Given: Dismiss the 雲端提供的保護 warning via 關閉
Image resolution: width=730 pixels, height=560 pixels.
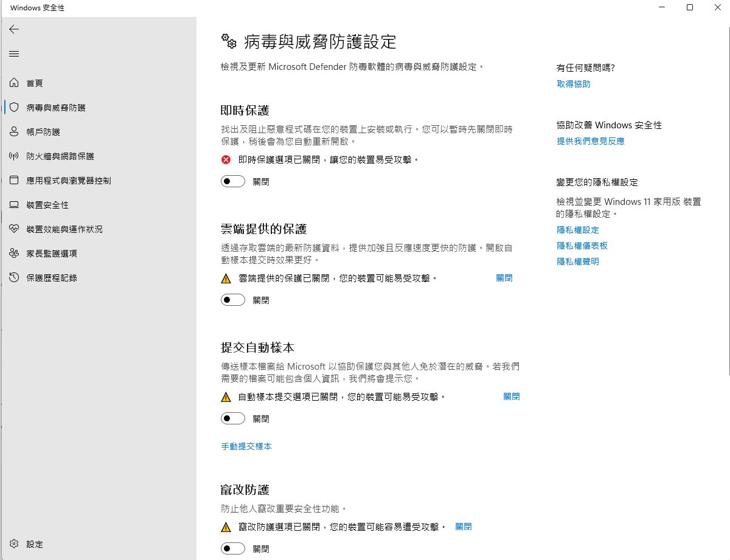Looking at the screenshot, I should [x=504, y=278].
